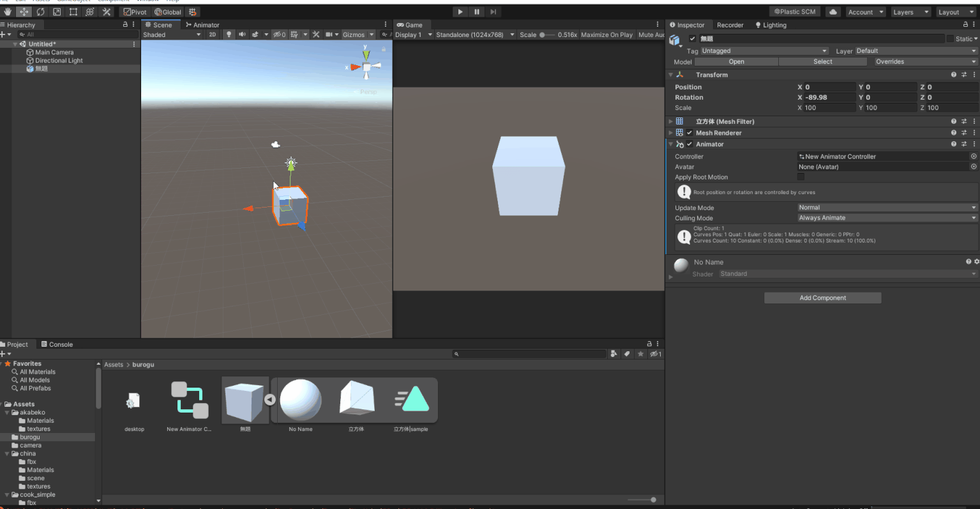Open the Update Mode dropdown

887,208
